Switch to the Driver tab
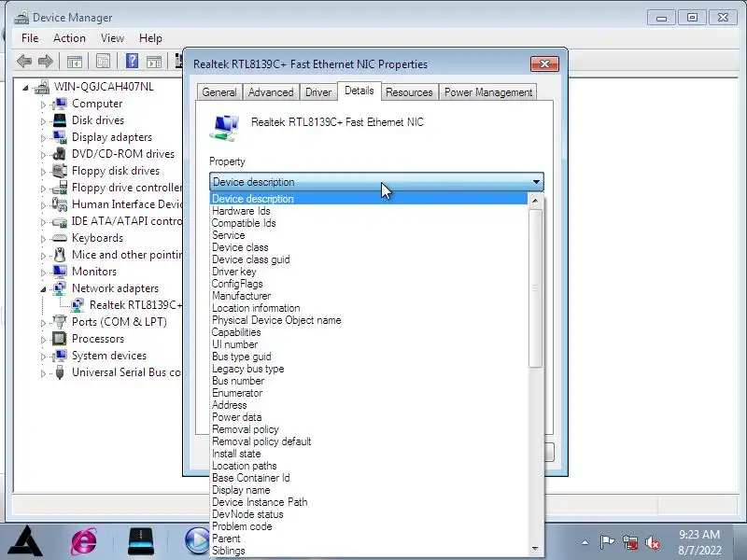 click(318, 91)
